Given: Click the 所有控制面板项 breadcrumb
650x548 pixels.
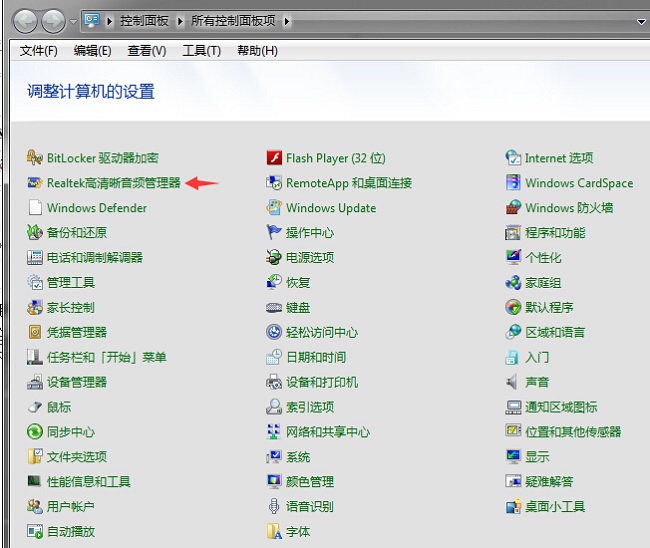Looking at the screenshot, I should [233, 21].
